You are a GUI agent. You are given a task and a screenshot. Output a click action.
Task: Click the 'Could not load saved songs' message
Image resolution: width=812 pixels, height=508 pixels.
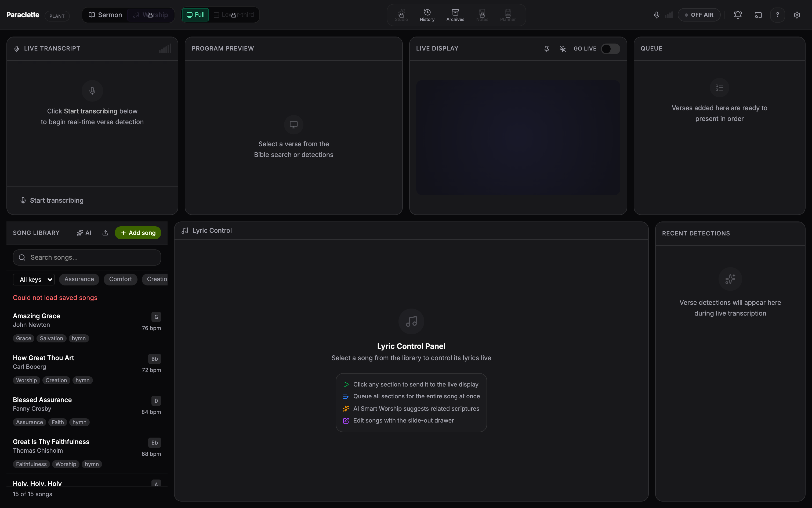point(55,298)
